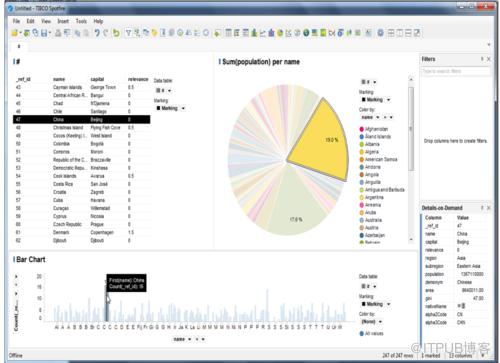Insert a Line Chart visualization icon
Screen dimensions: 500x363
pos(263,33)
